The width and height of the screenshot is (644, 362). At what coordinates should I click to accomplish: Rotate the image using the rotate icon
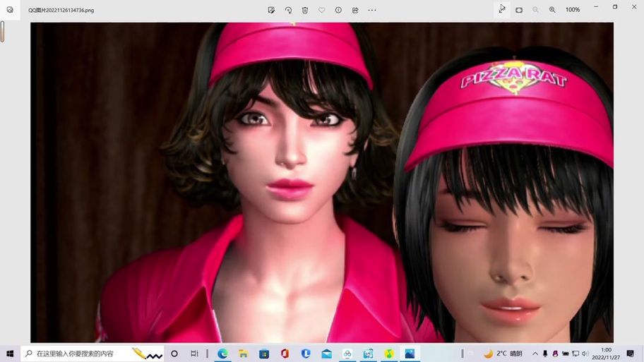pyautogui.click(x=288, y=10)
